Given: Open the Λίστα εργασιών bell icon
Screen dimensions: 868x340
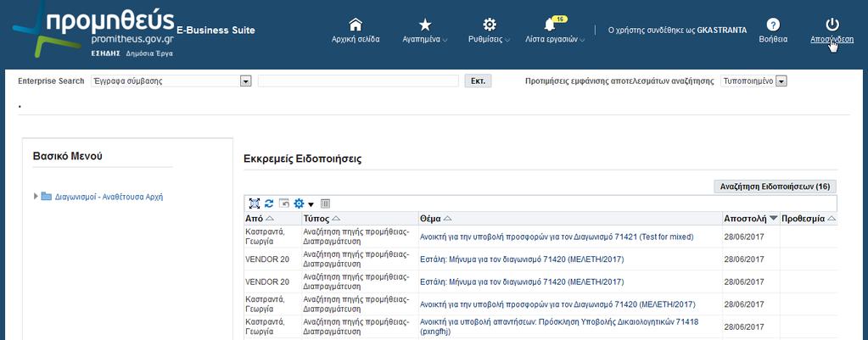Looking at the screenshot, I should (x=551, y=25).
